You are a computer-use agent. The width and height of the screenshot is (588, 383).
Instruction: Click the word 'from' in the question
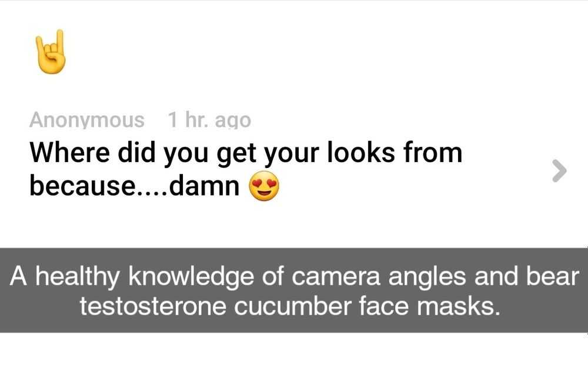(433, 152)
